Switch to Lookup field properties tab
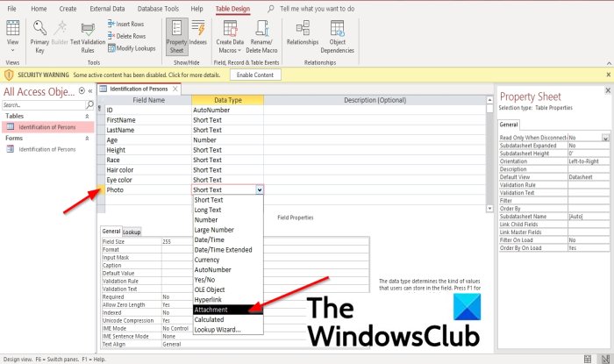Screen dimensions: 614x364 [x=132, y=232]
